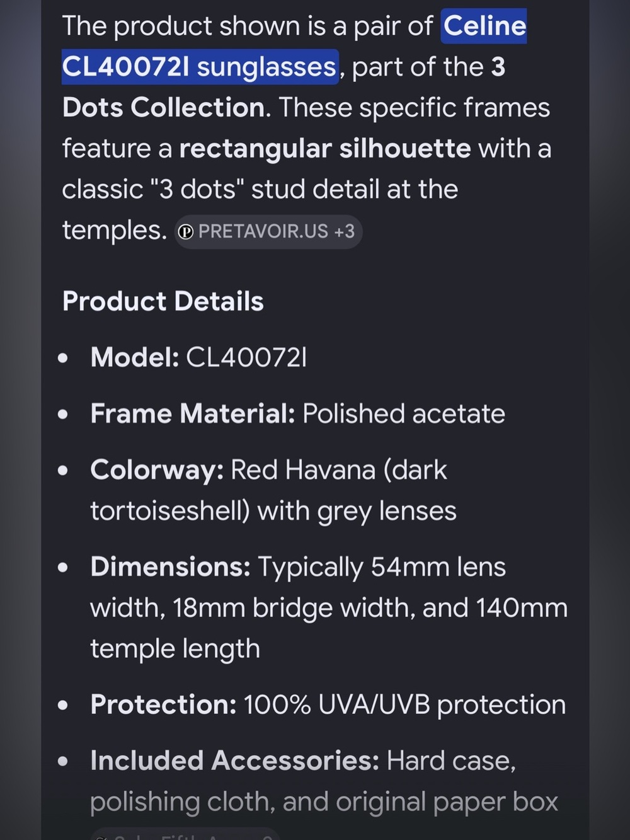Viewport: 630px width, 840px height.
Task: Select highlighted CL40072I sunglasses text
Action: (200, 67)
